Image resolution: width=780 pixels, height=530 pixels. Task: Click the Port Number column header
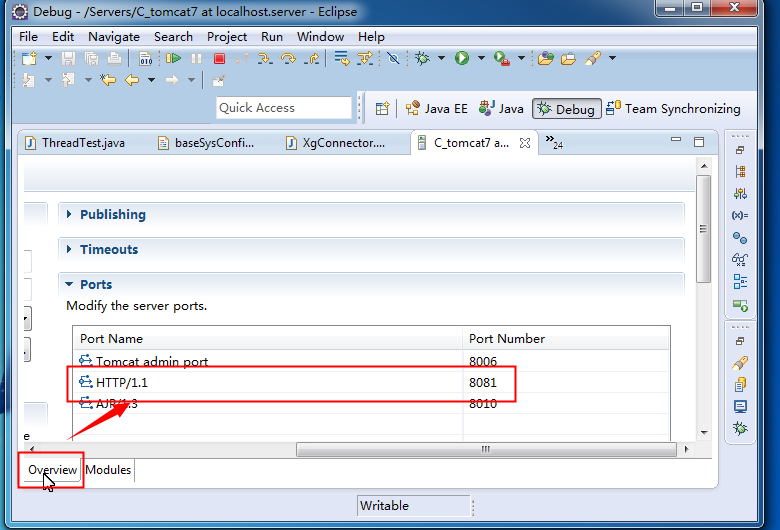coord(566,338)
